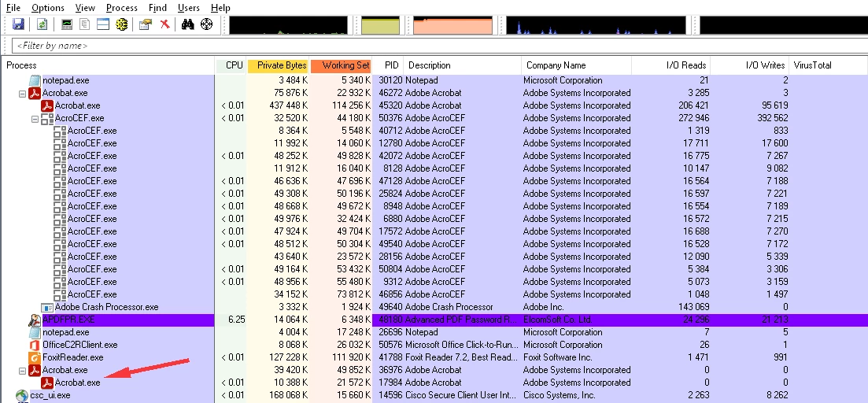The width and height of the screenshot is (868, 403).
Task: Click the binoculars Find handle icon
Action: 188,24
